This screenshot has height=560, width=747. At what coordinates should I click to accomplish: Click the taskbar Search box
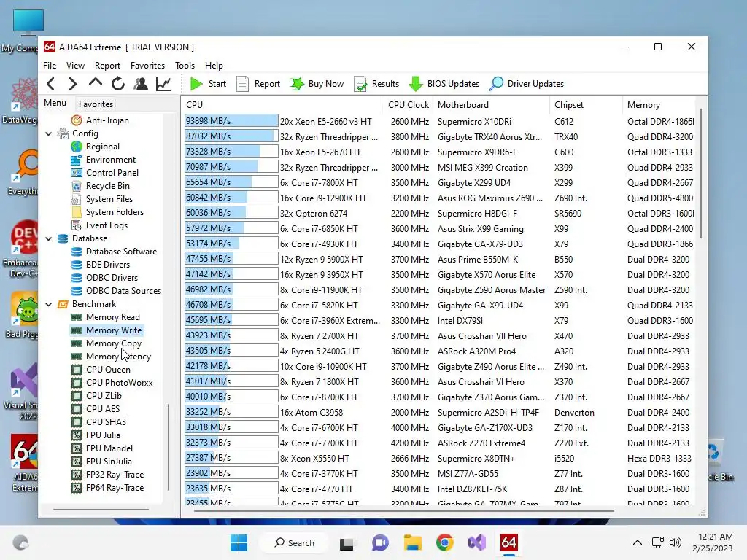294,542
